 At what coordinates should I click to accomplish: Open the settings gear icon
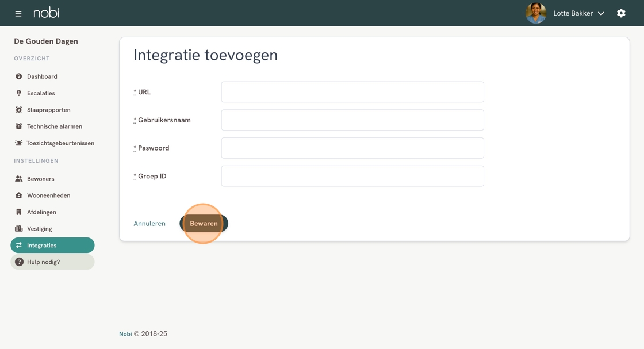621,13
